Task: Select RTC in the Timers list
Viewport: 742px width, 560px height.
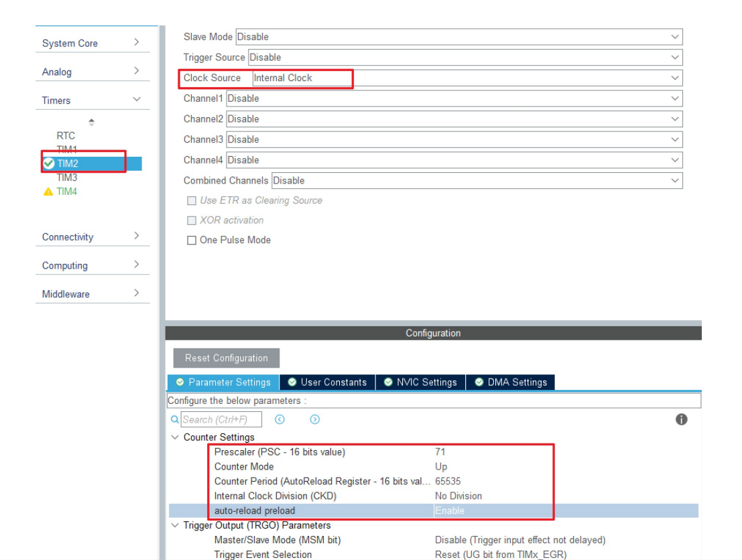Action: click(x=66, y=136)
